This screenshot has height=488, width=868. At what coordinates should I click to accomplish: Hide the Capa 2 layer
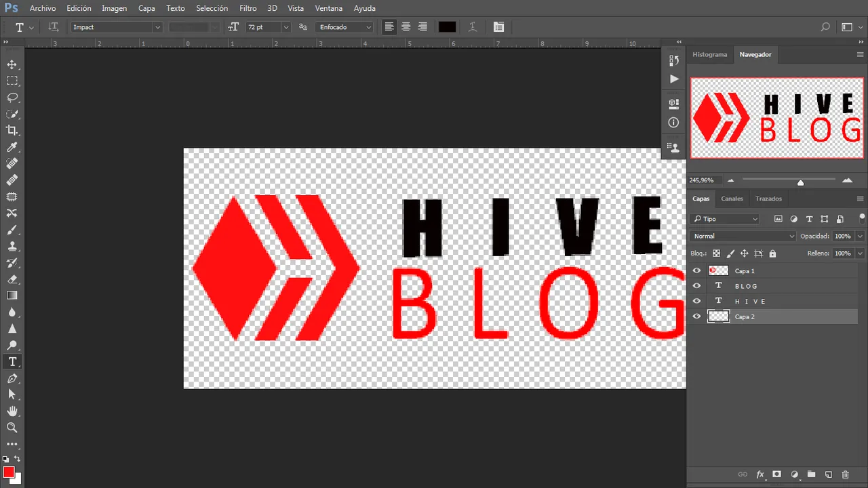(696, 317)
